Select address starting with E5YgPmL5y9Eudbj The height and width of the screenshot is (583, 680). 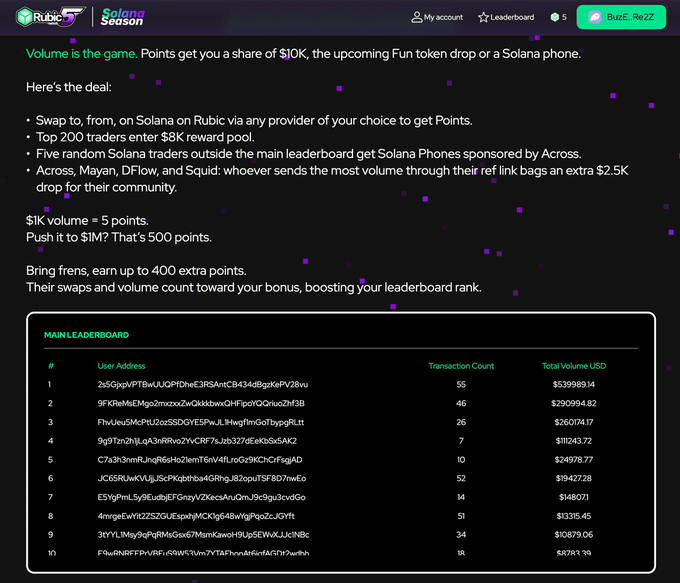[201, 497]
